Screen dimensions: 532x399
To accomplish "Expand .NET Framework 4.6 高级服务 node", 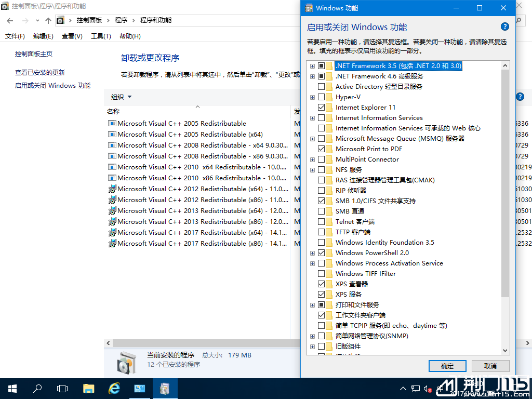I will click(x=312, y=77).
